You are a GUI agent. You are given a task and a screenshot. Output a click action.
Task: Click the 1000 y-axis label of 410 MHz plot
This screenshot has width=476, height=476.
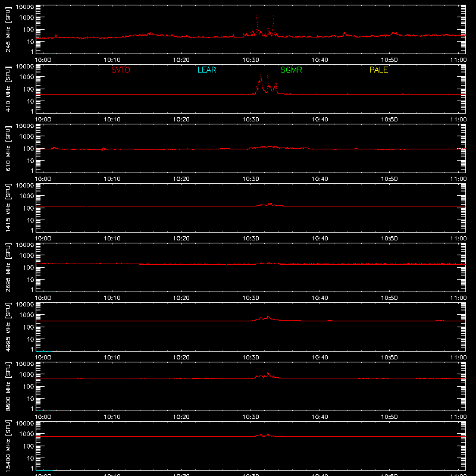coord(27,77)
